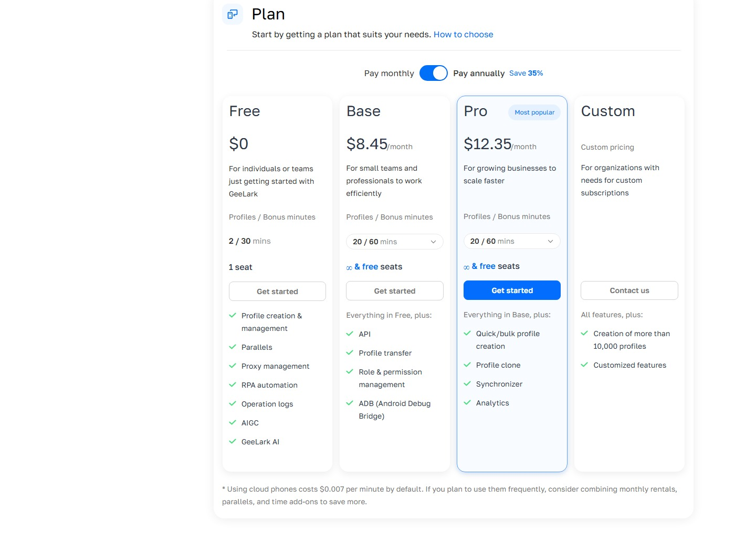Click the infinity seats icon in Pro plan
Image resolution: width=756 pixels, height=541 pixels.
[x=467, y=267]
